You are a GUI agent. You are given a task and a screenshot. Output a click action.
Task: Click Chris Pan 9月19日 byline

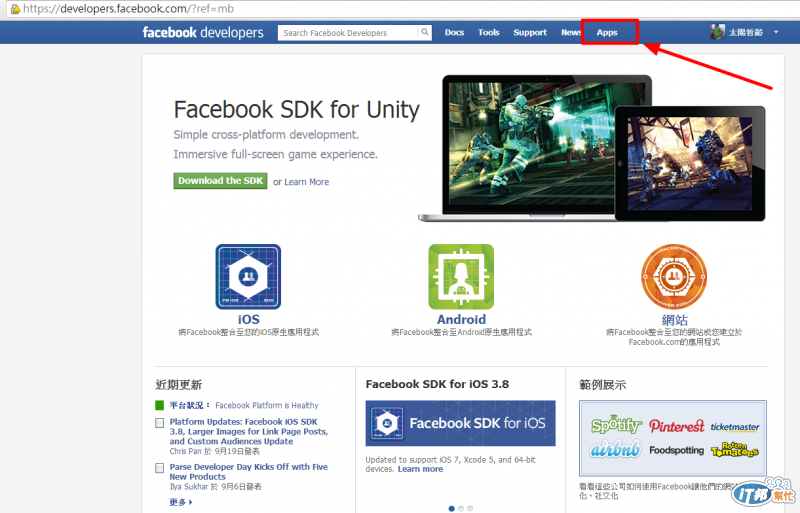pos(214,451)
